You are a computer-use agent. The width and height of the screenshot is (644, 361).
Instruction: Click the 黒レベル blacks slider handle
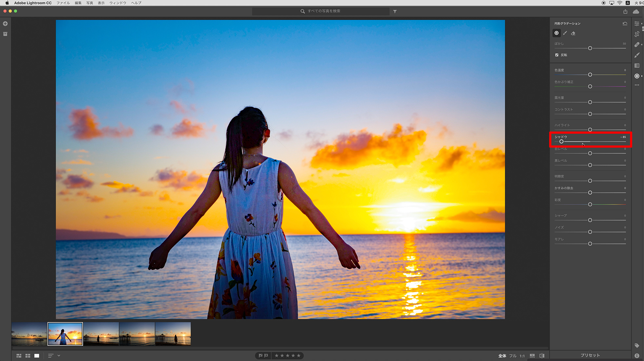coord(590,165)
